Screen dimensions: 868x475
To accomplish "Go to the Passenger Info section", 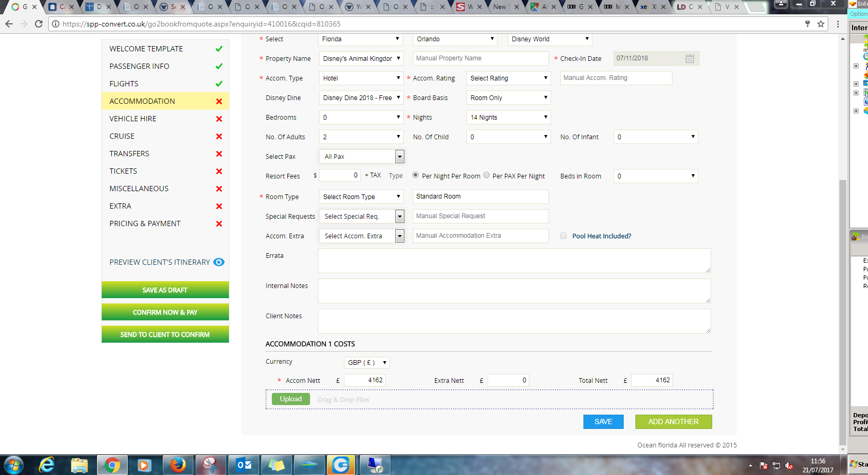I will pyautogui.click(x=165, y=66).
